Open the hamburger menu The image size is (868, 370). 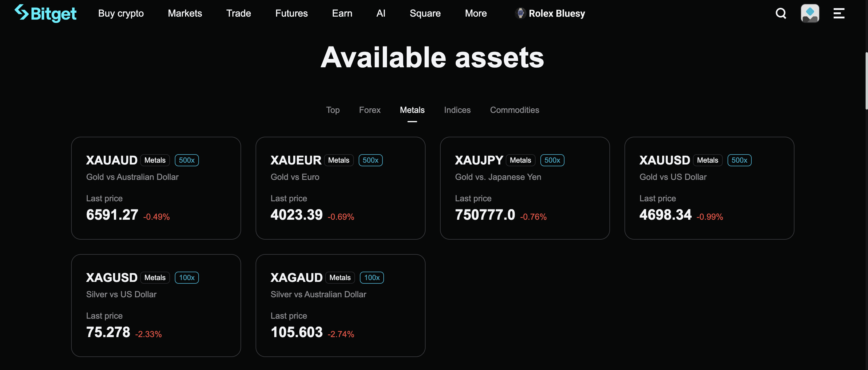[839, 13]
